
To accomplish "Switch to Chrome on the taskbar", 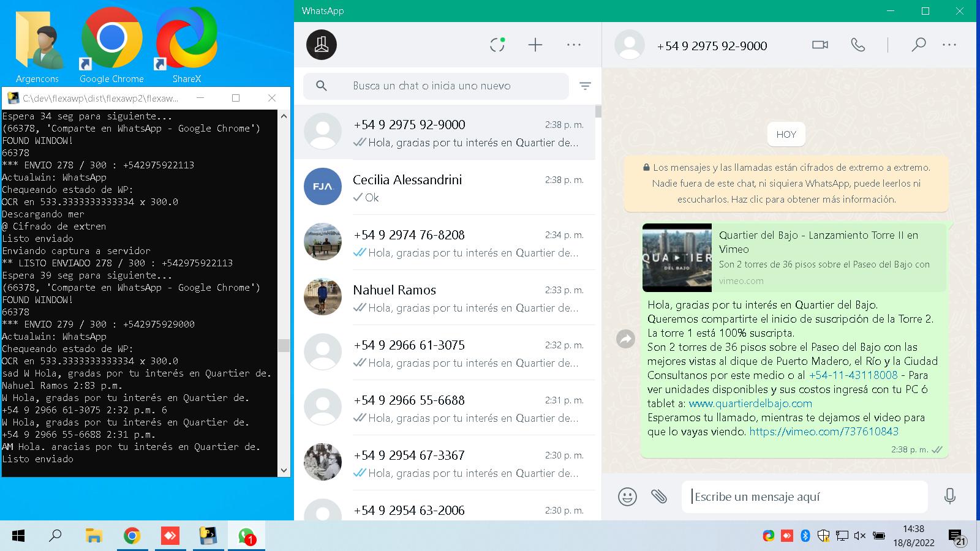I will point(132,536).
